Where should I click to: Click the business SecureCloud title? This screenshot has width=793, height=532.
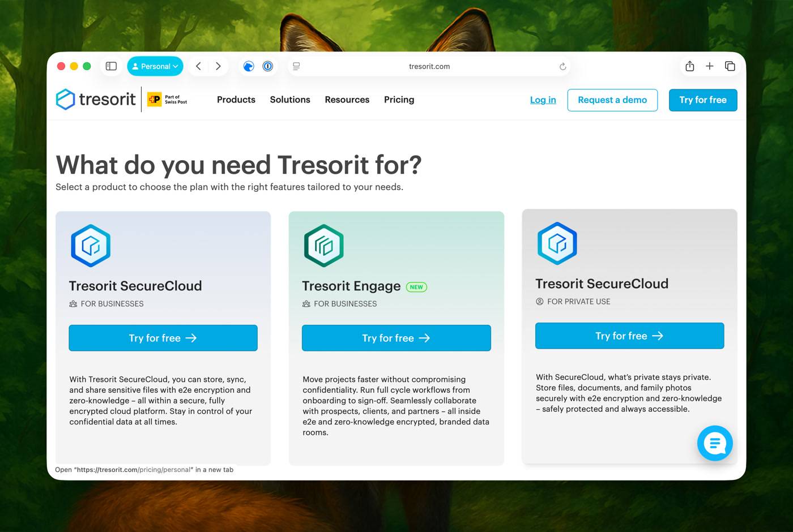point(135,286)
